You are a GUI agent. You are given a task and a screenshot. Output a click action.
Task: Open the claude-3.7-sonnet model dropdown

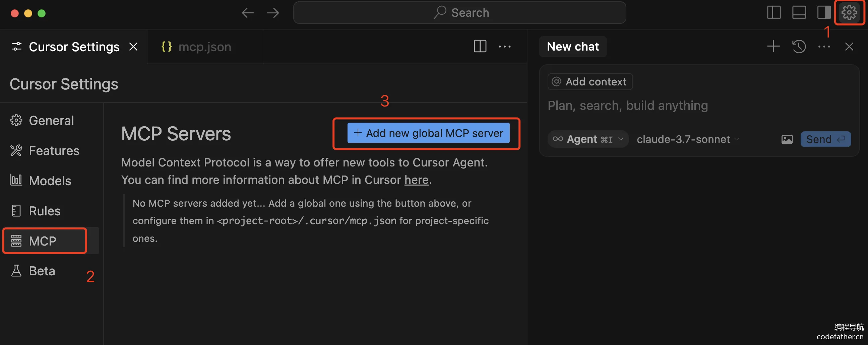tap(688, 139)
